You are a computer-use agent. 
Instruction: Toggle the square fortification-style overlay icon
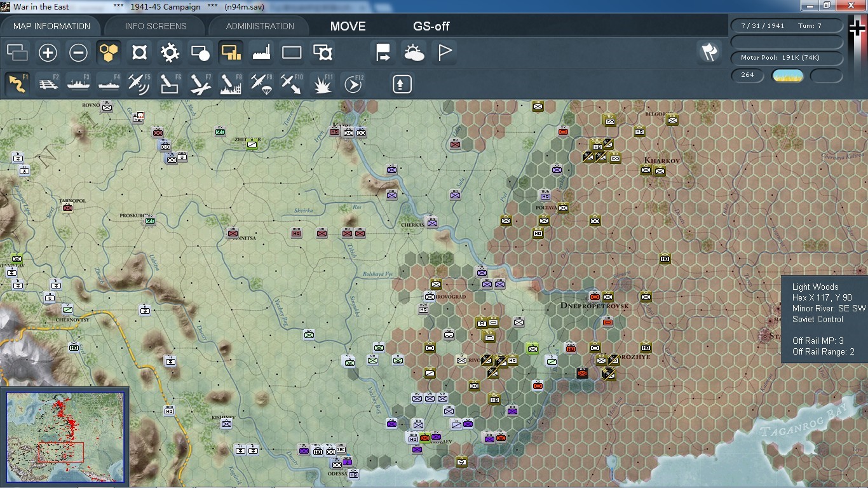click(x=139, y=53)
